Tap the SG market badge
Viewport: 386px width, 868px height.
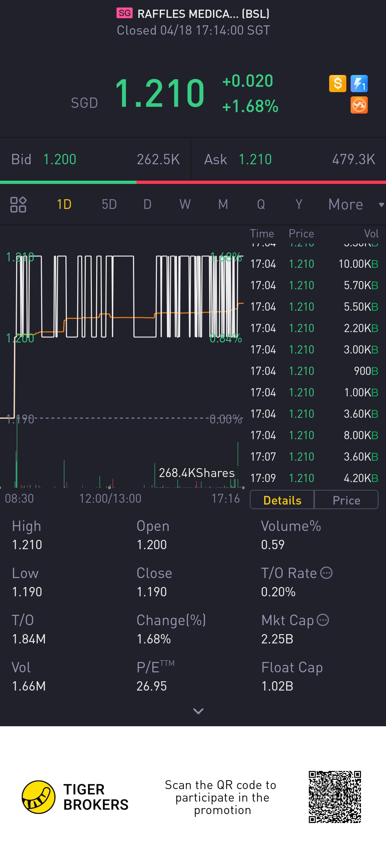124,13
